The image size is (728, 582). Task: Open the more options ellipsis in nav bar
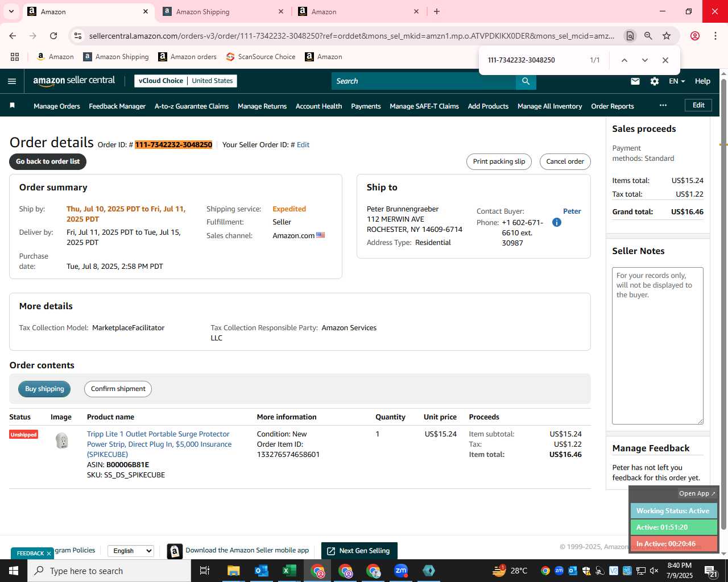point(663,106)
